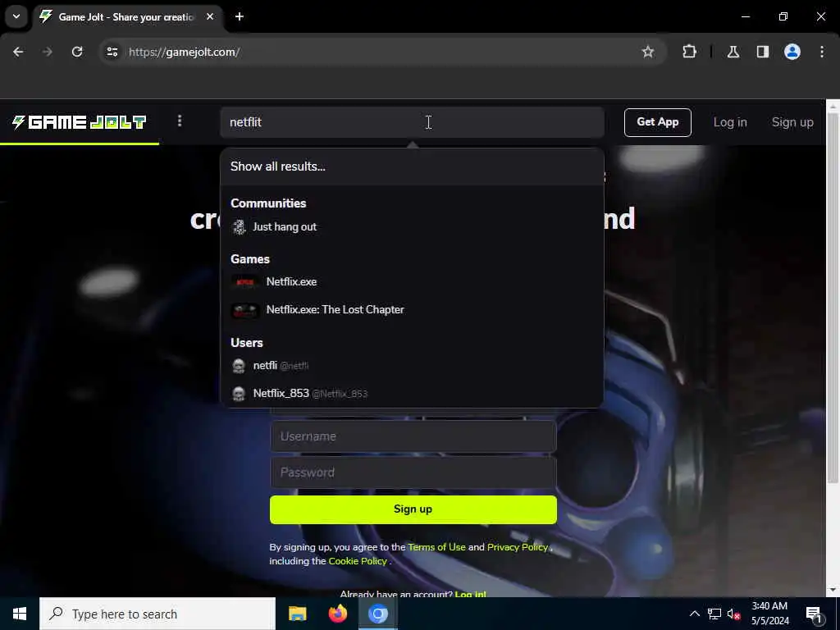This screenshot has height=630, width=840.
Task: Bookmark this page with the star icon
Action: point(648,52)
